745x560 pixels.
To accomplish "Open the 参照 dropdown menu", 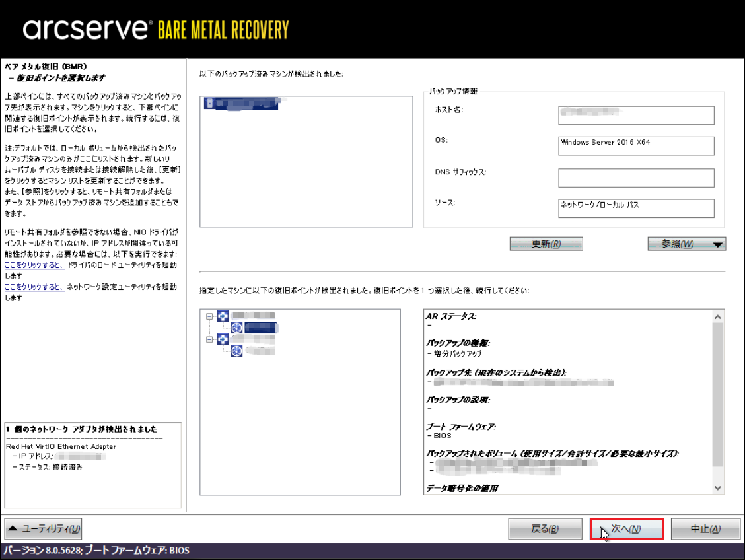I will [x=686, y=244].
